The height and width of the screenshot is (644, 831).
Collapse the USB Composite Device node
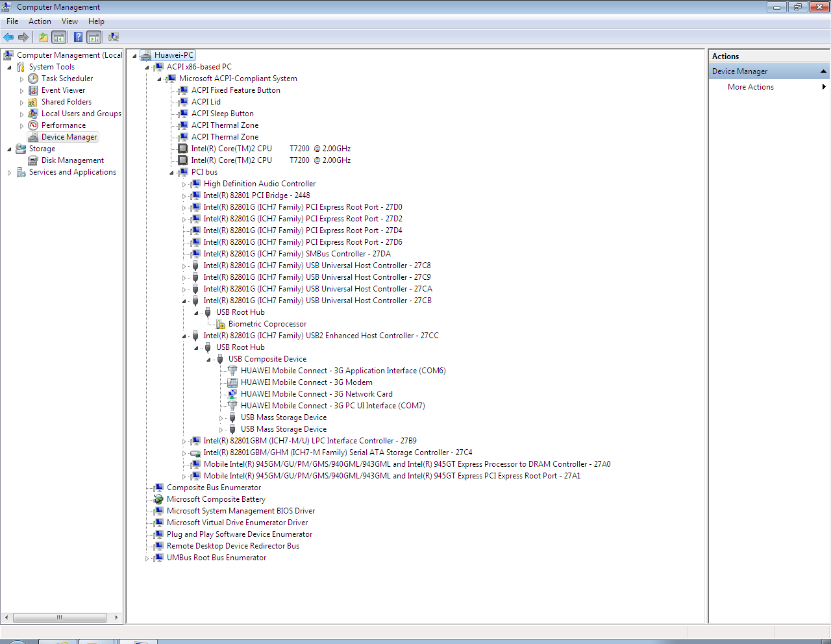coord(209,360)
